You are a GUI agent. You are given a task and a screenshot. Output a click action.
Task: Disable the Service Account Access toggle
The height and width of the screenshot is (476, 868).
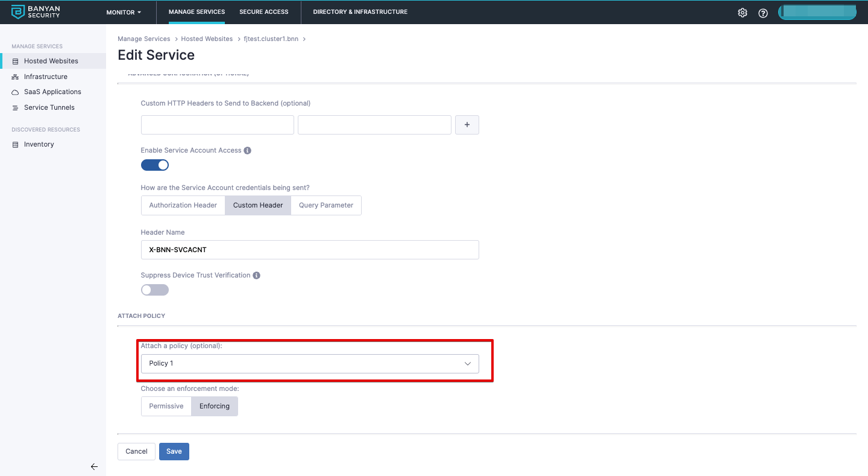pos(155,165)
